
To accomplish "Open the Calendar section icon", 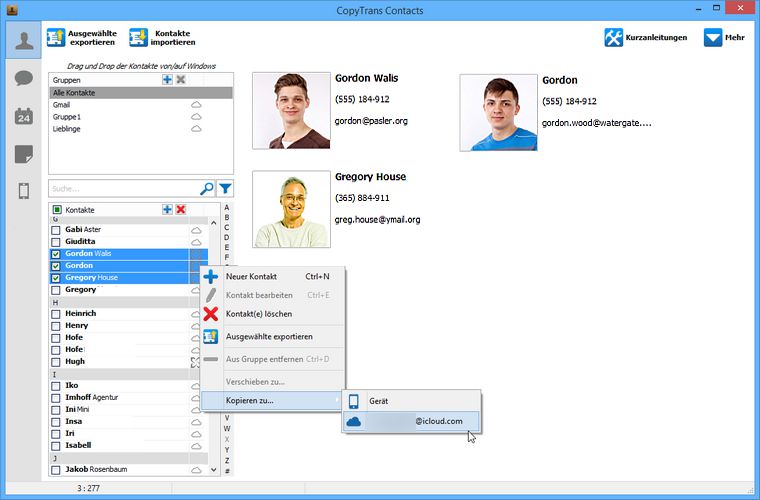I will click(24, 116).
